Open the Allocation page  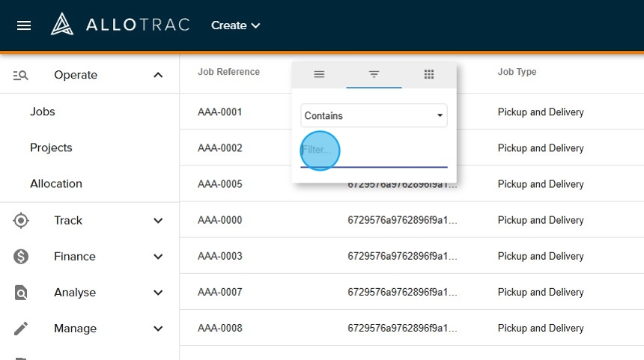coord(56,183)
